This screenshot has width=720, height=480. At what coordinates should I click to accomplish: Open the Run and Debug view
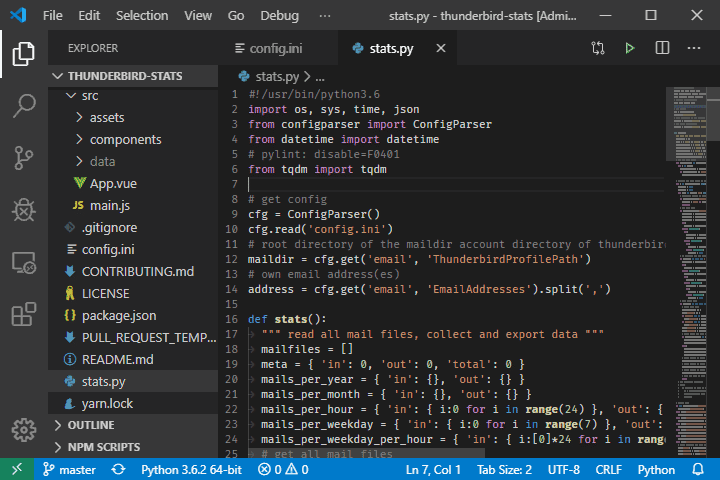[x=24, y=209]
